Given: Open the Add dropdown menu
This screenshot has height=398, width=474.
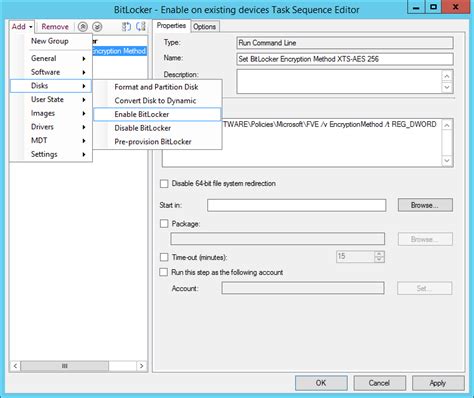Looking at the screenshot, I should coord(22,27).
